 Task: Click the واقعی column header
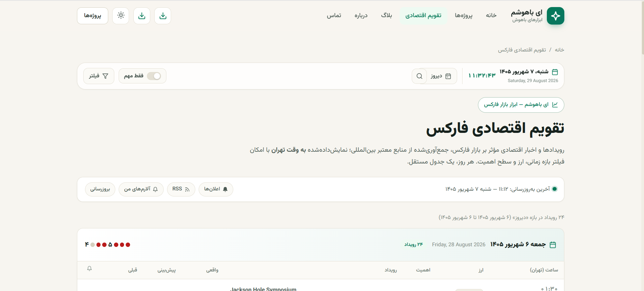[x=212, y=270]
